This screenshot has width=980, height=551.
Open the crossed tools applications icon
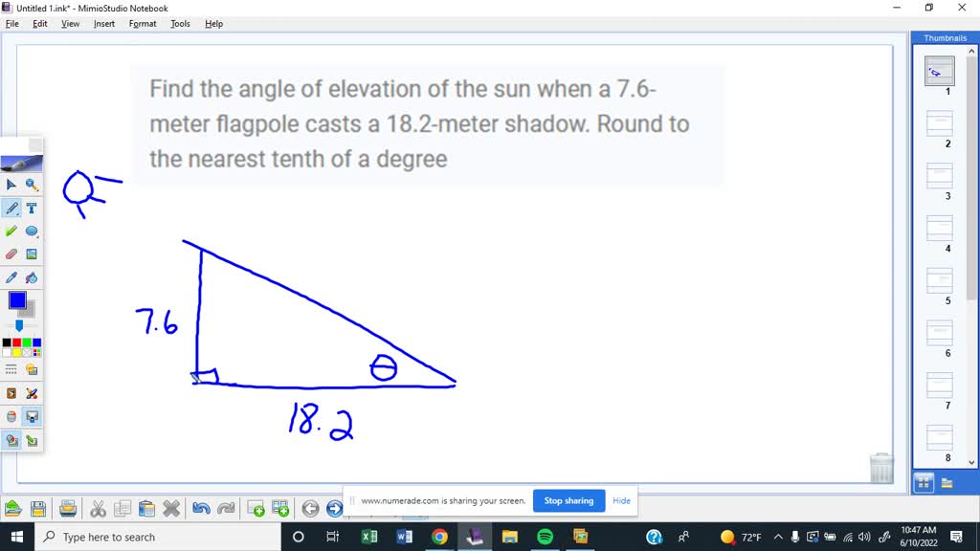coord(32,393)
